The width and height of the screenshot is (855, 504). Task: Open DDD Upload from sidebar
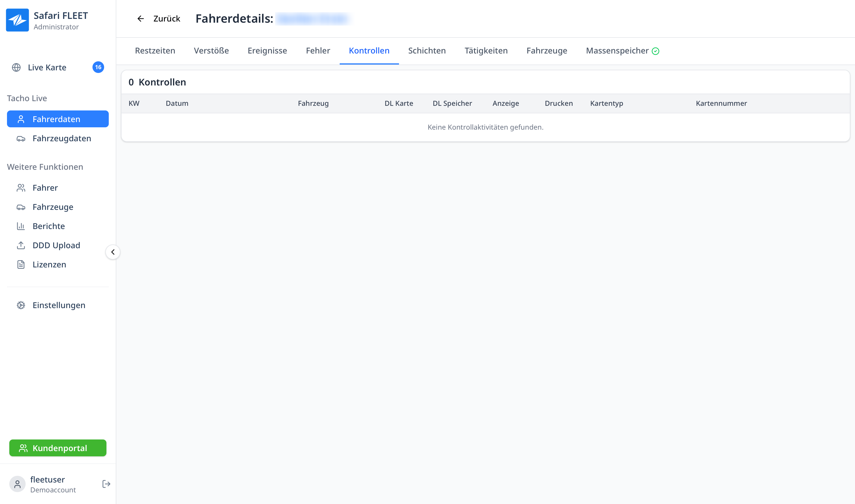[x=56, y=245]
